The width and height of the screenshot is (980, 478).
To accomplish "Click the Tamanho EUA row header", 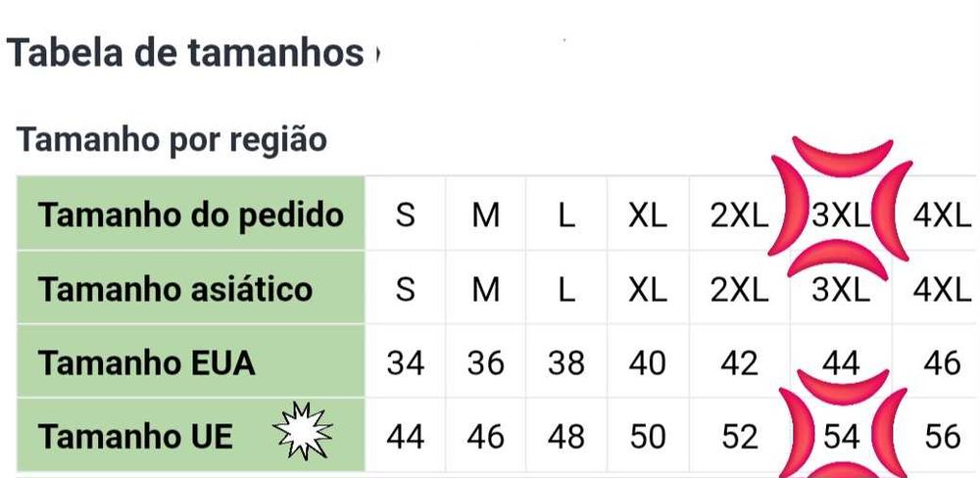I will pos(147,363).
